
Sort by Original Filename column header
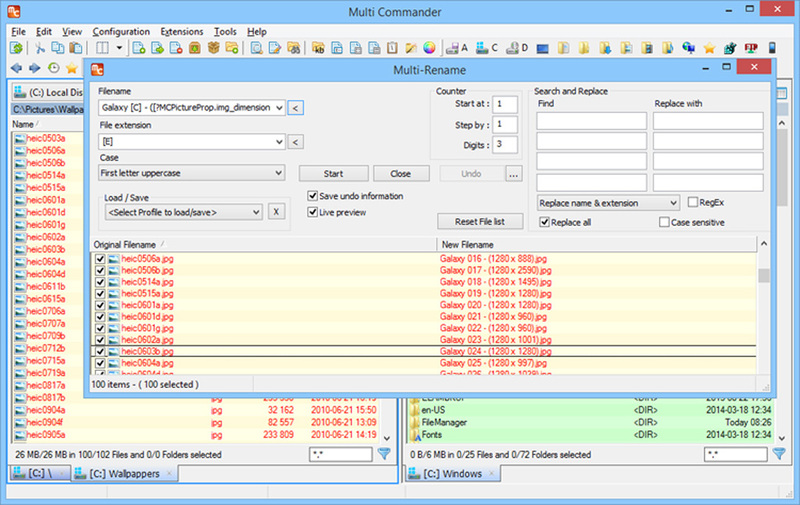(x=263, y=244)
